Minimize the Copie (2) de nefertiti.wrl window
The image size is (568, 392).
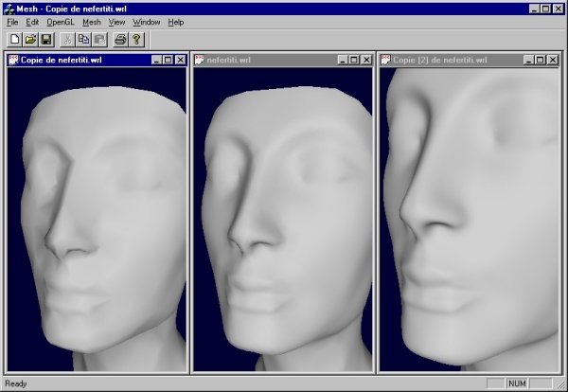(x=528, y=60)
